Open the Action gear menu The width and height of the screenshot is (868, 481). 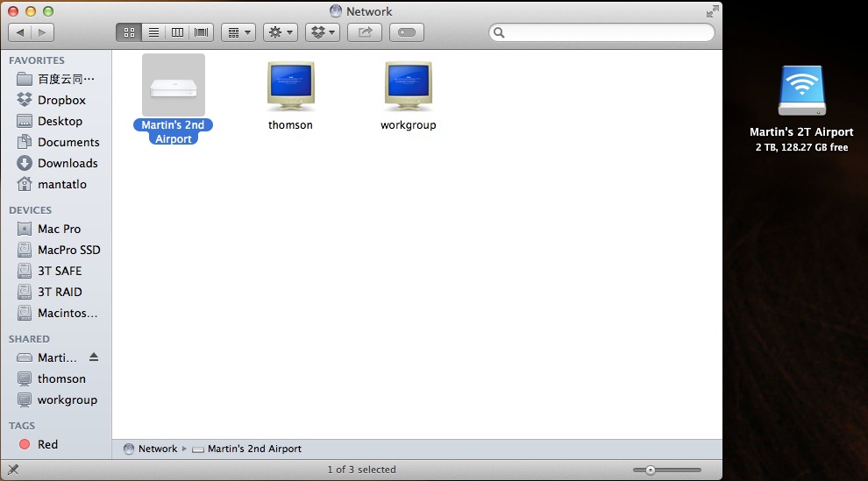click(281, 32)
